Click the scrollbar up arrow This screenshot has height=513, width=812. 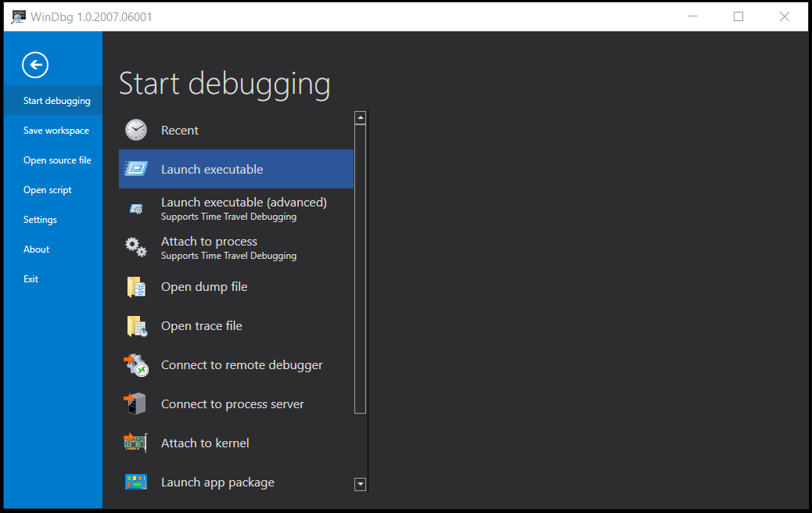click(361, 118)
